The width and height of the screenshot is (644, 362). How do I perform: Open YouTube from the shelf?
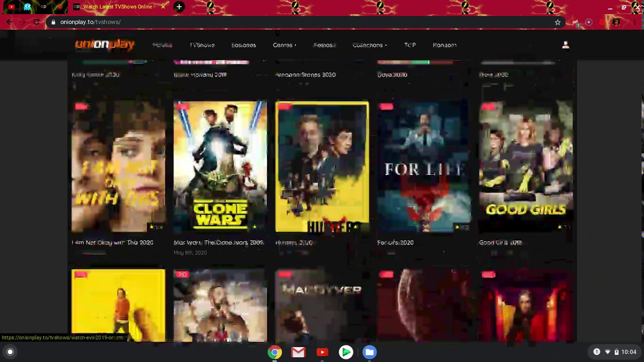tap(322, 352)
